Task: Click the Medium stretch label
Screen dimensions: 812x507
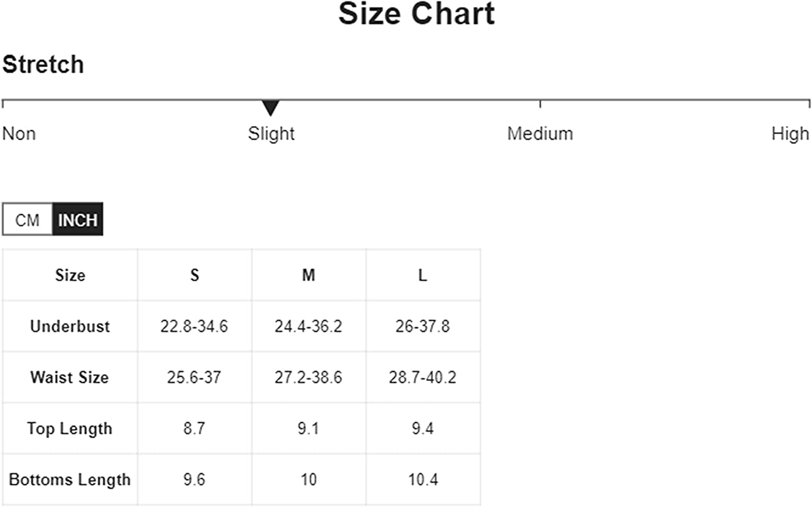Action: pyautogui.click(x=540, y=133)
